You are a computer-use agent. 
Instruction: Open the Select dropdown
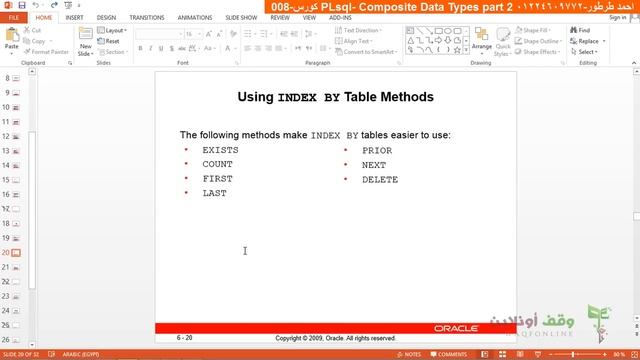[x=584, y=52]
